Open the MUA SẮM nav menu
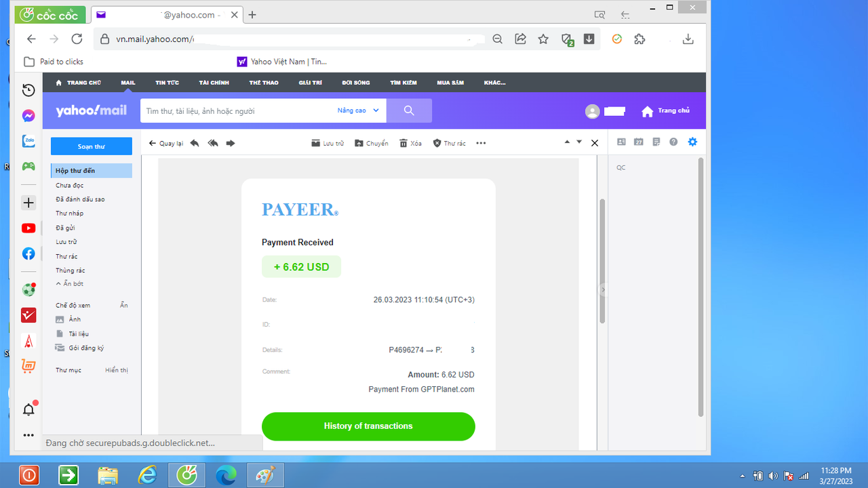Viewport: 868px width, 488px height. [450, 83]
